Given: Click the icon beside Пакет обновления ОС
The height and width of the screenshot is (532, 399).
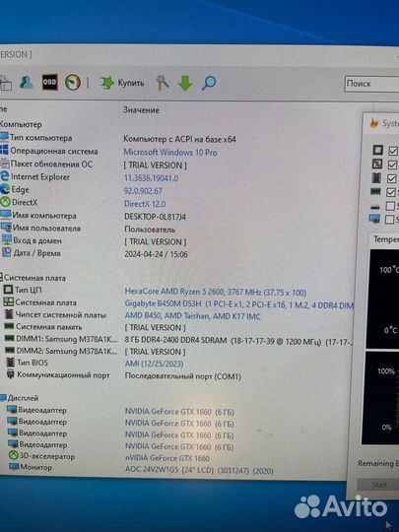Looking at the screenshot, I should coord(4,164).
